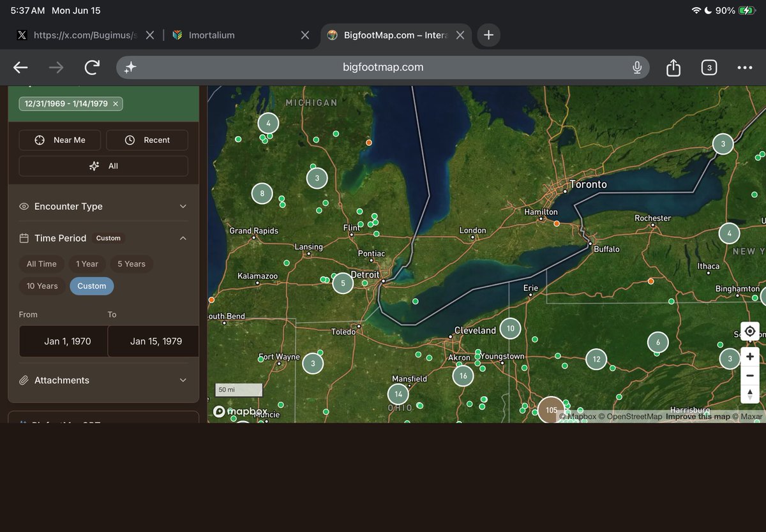Open the 105 sightings cluster marker
Screen dimensions: 766x532
pyautogui.click(x=551, y=410)
